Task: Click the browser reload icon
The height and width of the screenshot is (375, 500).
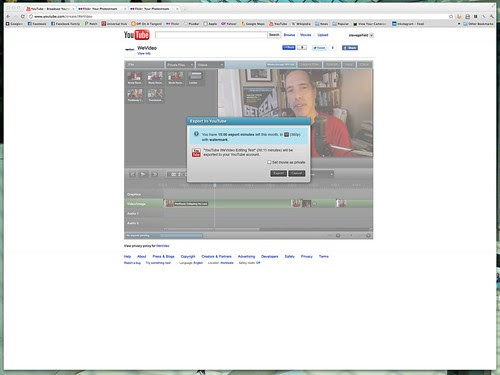Action: tap(23, 16)
